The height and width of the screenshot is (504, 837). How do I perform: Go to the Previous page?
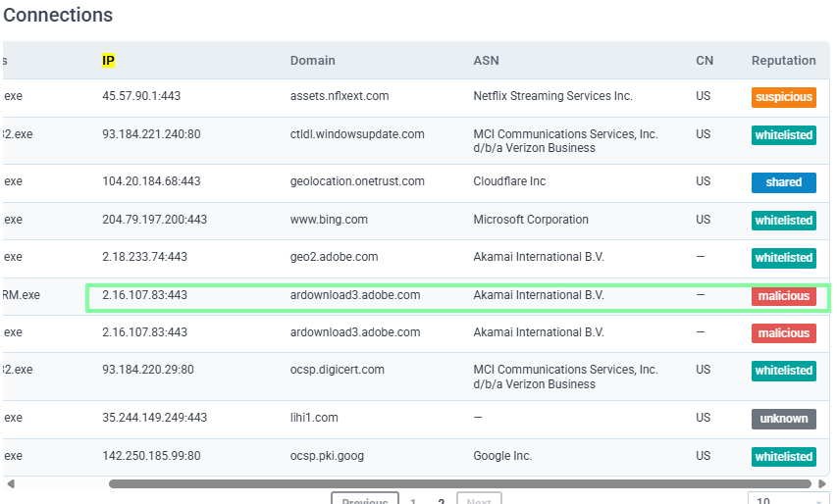(365, 499)
